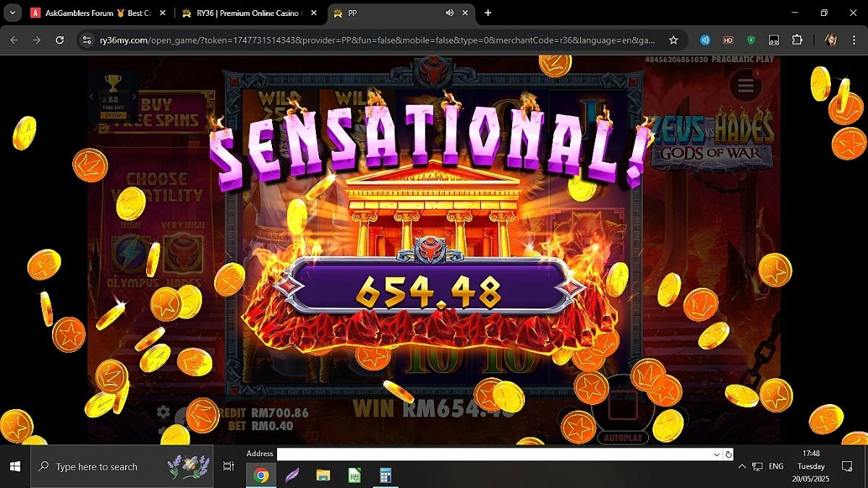Open the tournament trophy widget
868x488 pixels.
[113, 84]
